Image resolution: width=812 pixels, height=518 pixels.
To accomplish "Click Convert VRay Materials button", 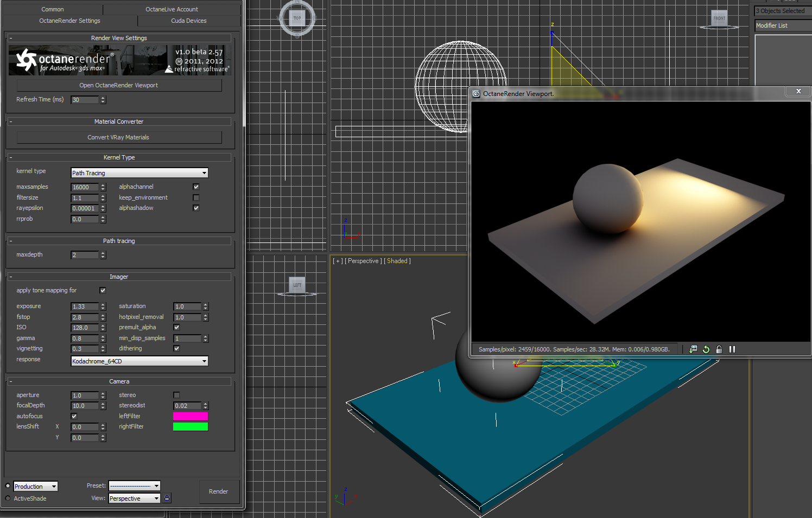I will point(119,137).
